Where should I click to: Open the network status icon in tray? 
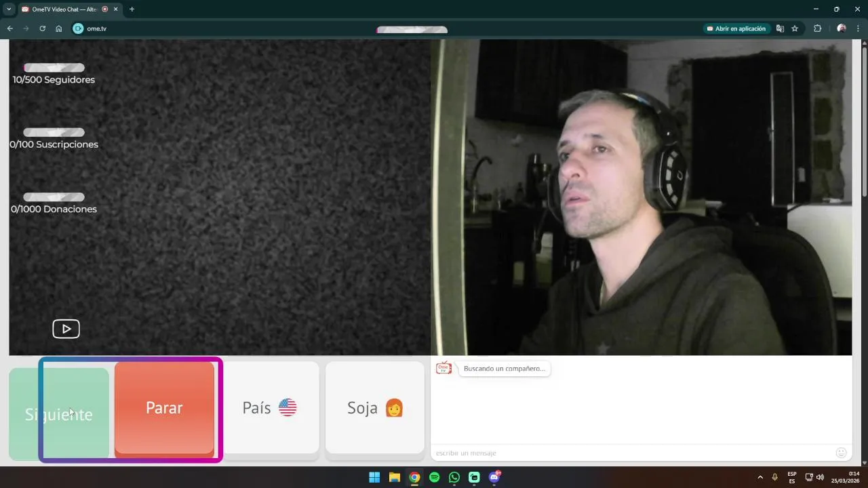[809, 477]
